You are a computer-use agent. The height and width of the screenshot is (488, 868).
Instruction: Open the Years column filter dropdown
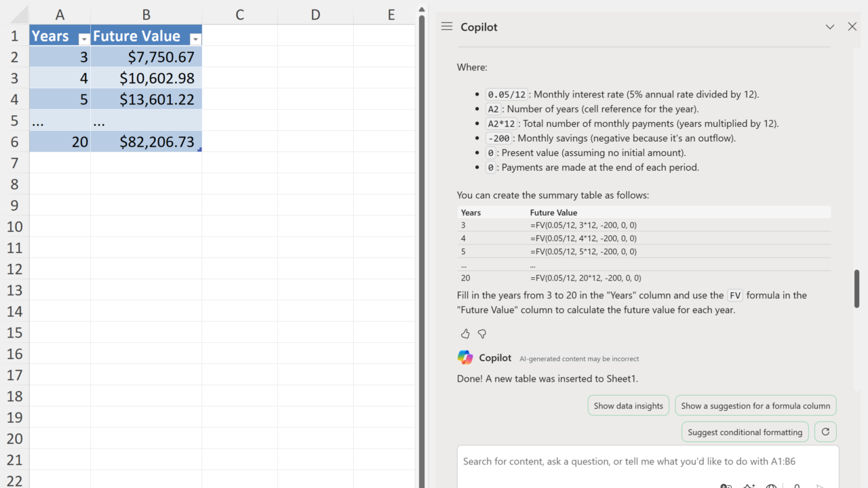[83, 39]
